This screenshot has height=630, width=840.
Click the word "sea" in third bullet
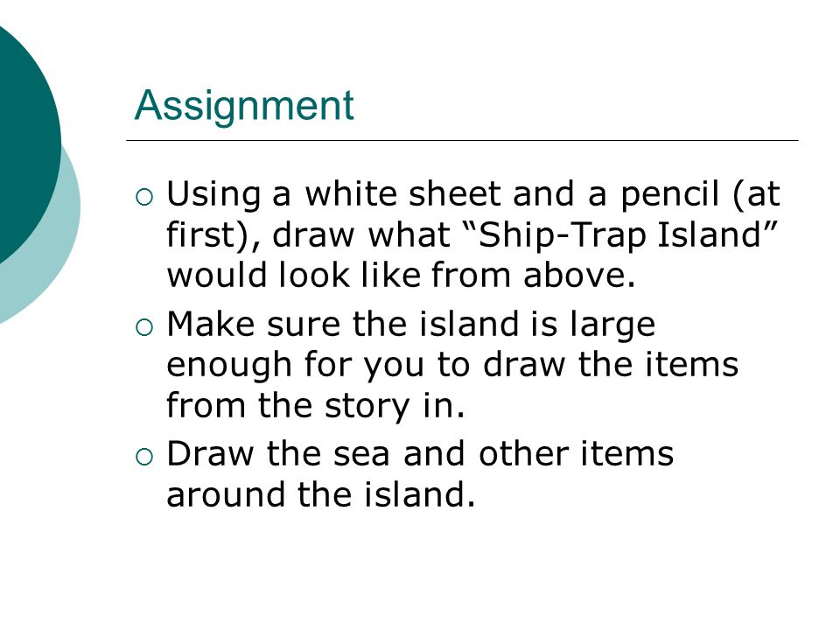(x=360, y=455)
